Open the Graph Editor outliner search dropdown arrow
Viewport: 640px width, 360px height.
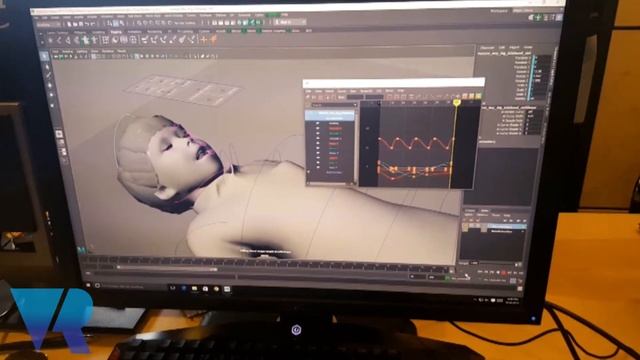354,105
